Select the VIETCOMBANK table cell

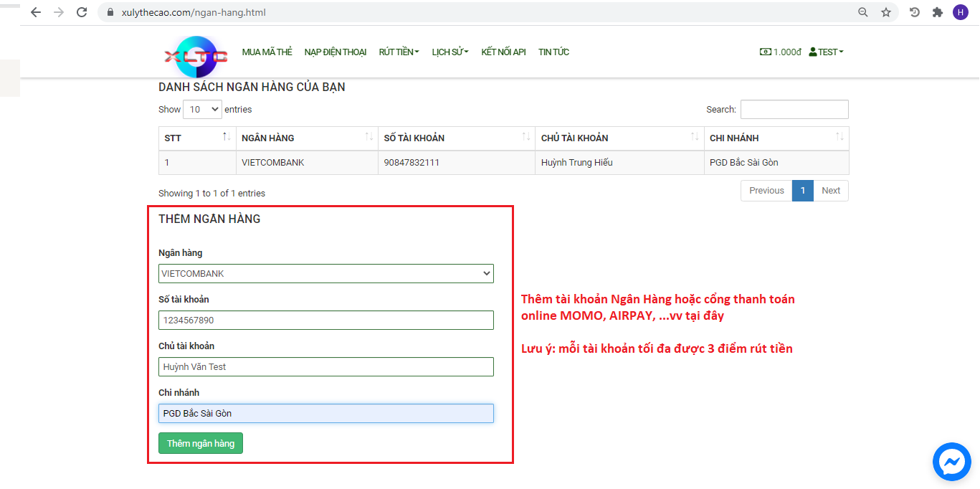tap(307, 163)
